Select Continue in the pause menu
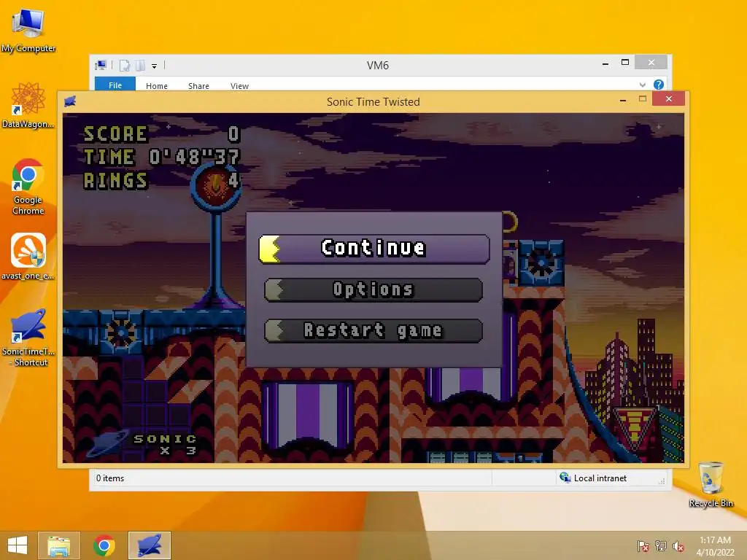This screenshot has width=747, height=560. 374,249
